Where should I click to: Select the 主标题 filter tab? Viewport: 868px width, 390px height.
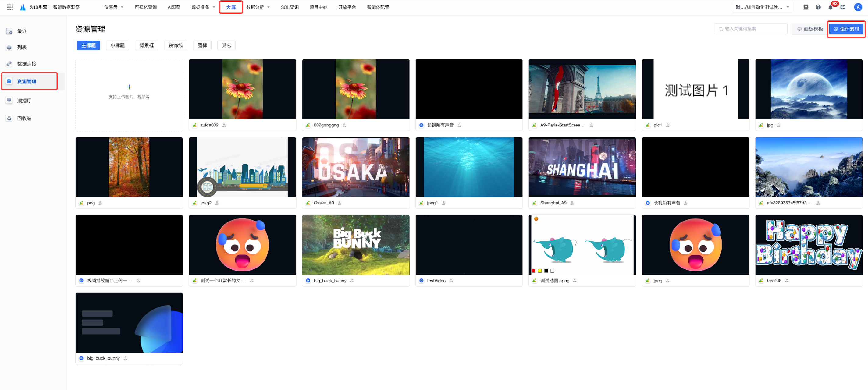[x=89, y=45]
